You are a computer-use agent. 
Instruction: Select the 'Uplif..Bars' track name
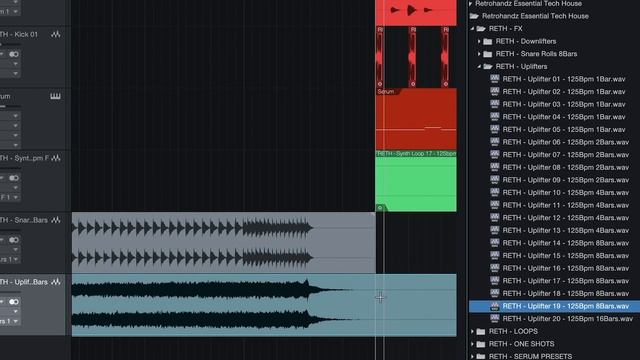(24, 282)
